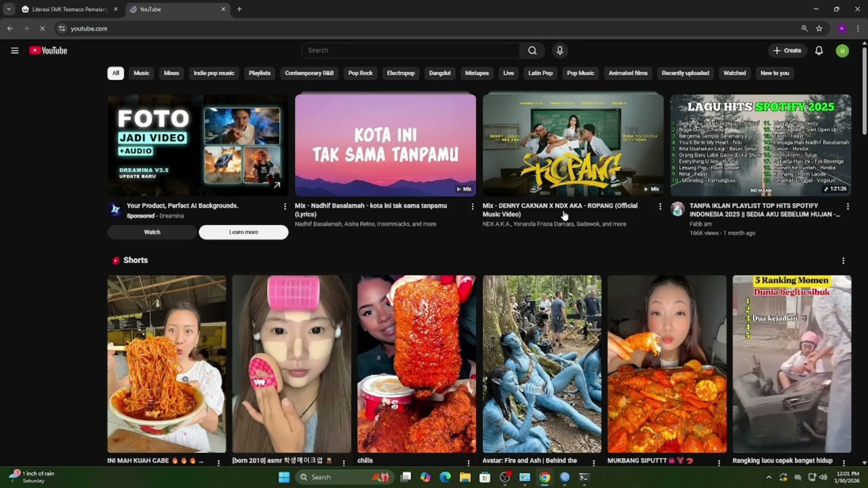Screen dimensions: 868x488
Task: Click the search magnifier button
Action: coord(532,50)
